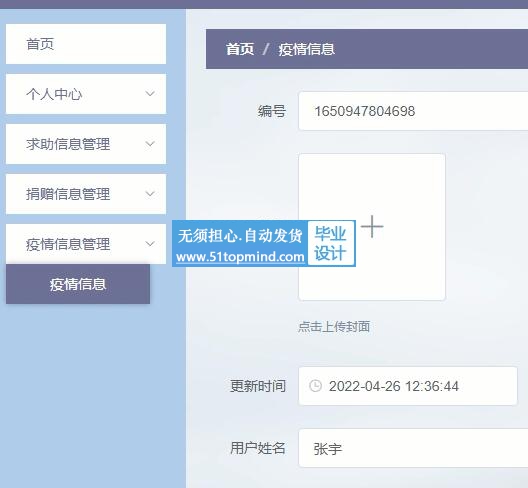Click 疫情信息 breadcrumb text
The height and width of the screenshot is (488, 528).
(306, 49)
